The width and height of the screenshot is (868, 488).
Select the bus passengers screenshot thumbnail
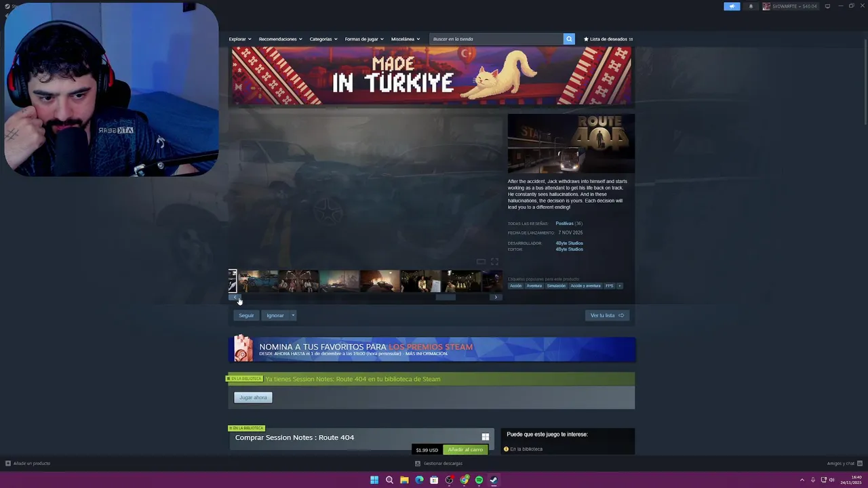coord(298,281)
